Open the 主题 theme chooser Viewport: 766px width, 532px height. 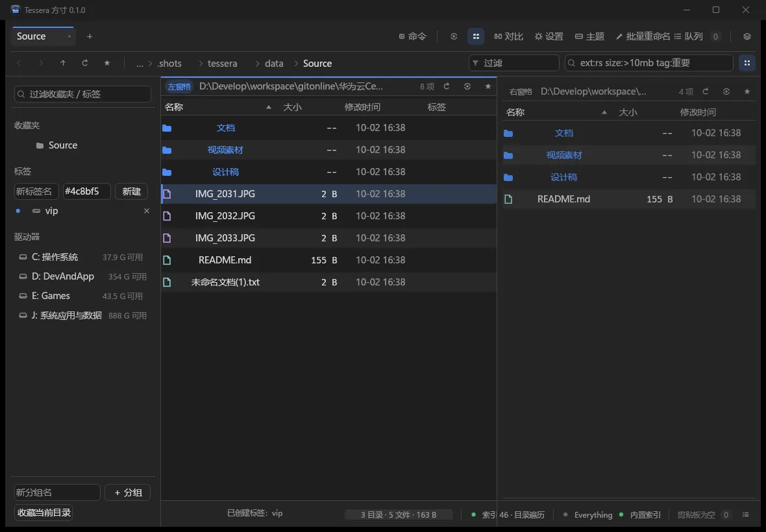tap(589, 36)
